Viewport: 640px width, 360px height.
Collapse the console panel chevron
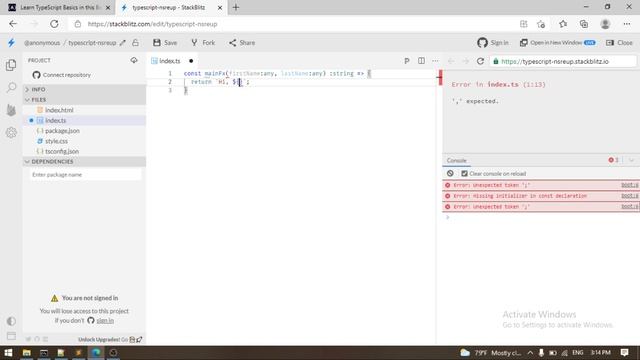coord(631,160)
